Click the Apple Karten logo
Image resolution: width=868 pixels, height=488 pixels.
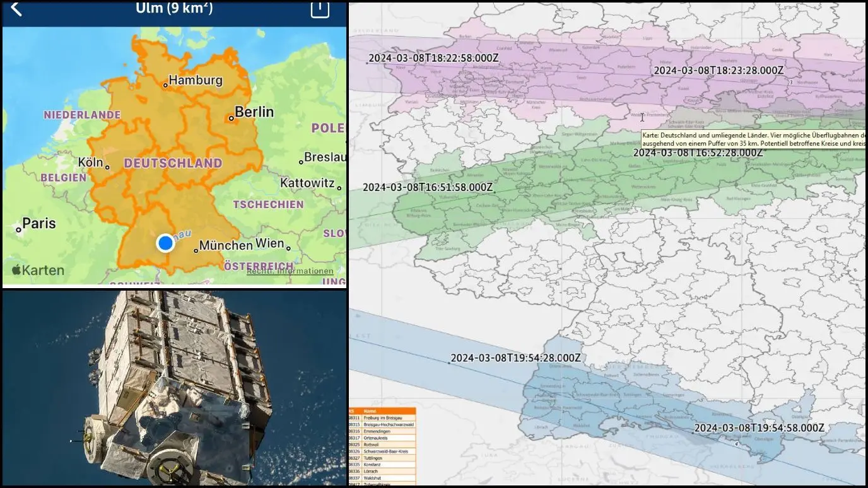pos(38,270)
